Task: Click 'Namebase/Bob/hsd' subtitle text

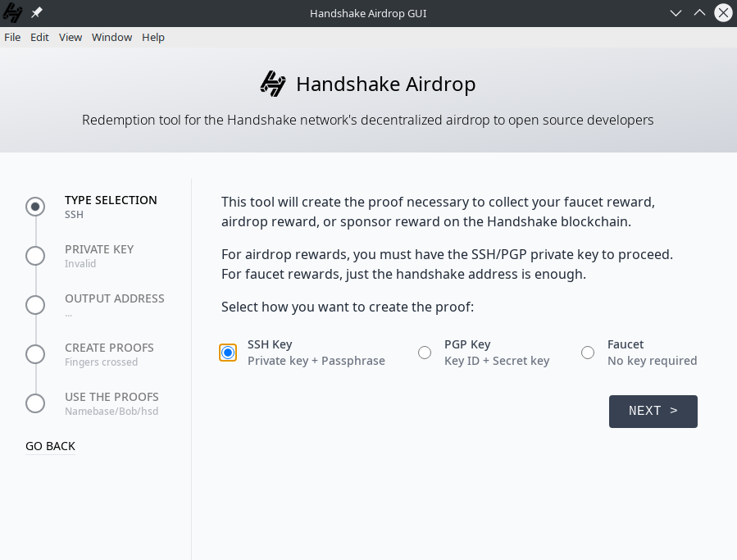Action: (x=111, y=412)
